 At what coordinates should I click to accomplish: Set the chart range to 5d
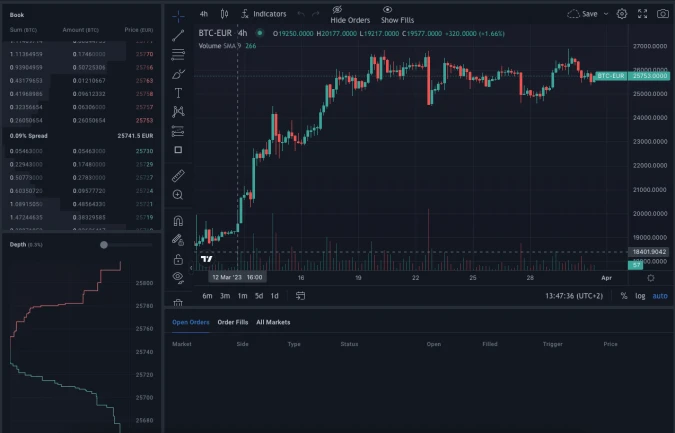[x=258, y=296]
